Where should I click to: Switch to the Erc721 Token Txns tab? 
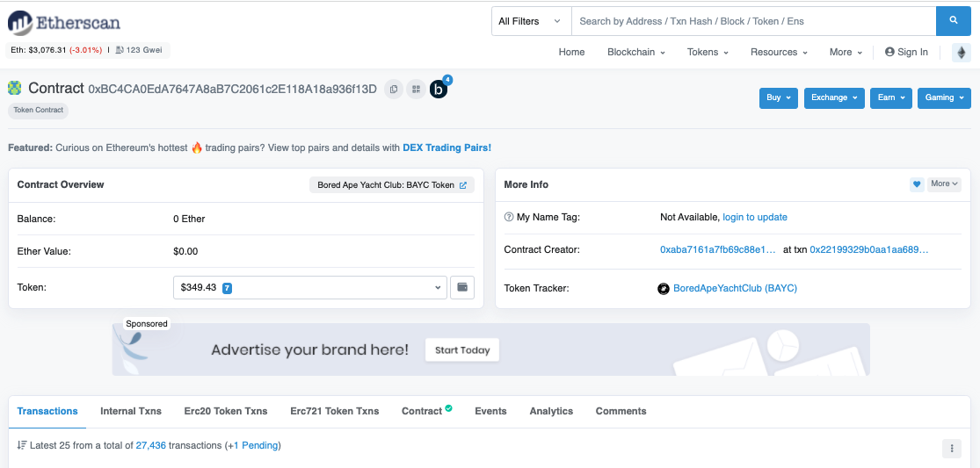[x=334, y=411]
